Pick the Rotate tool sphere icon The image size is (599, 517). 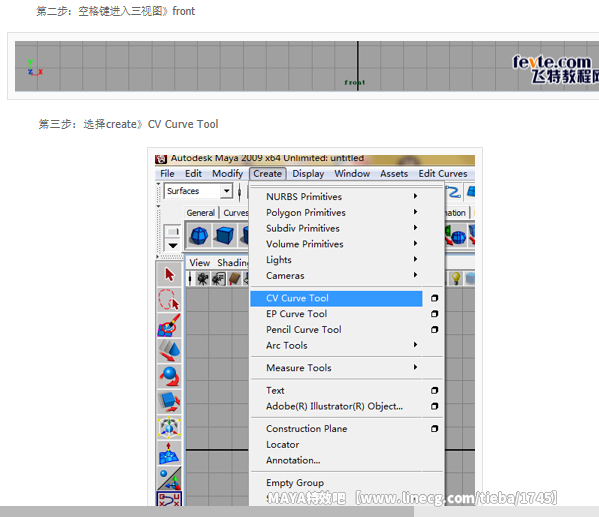click(169, 376)
